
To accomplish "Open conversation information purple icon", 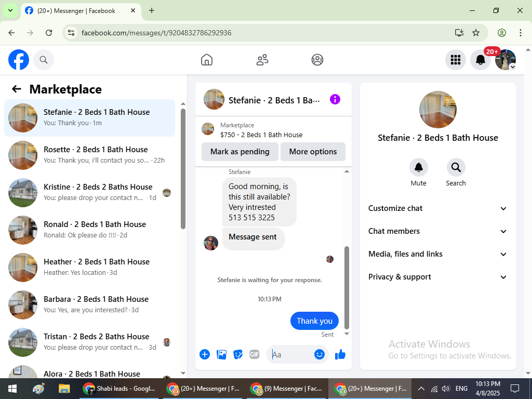I will (335, 99).
